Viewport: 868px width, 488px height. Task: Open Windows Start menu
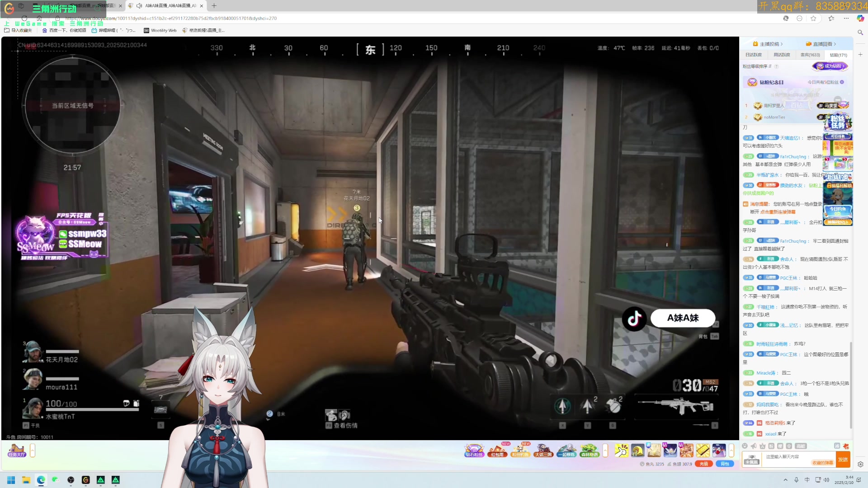[x=11, y=480]
